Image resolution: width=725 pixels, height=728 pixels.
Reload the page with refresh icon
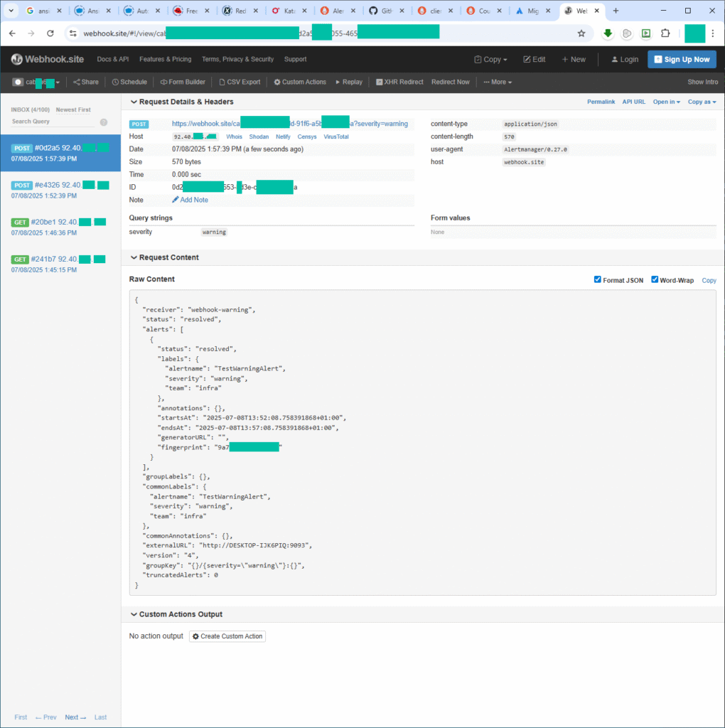[50, 33]
